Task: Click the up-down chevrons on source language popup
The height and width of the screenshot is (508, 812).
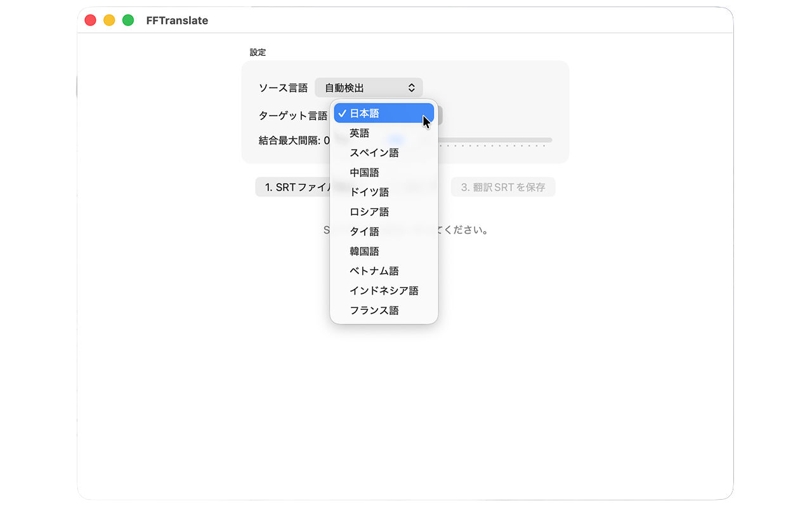Action: pos(411,88)
